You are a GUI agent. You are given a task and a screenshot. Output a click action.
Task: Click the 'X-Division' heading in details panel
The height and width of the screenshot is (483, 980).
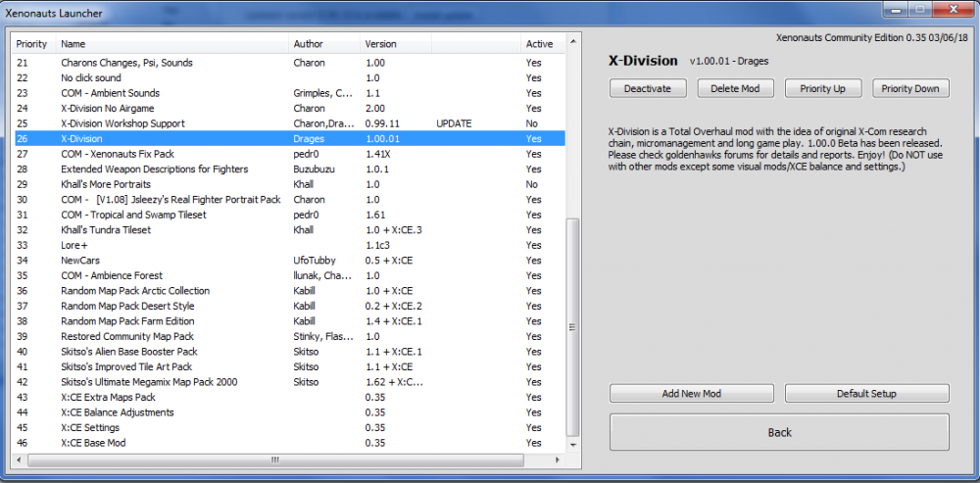click(643, 61)
